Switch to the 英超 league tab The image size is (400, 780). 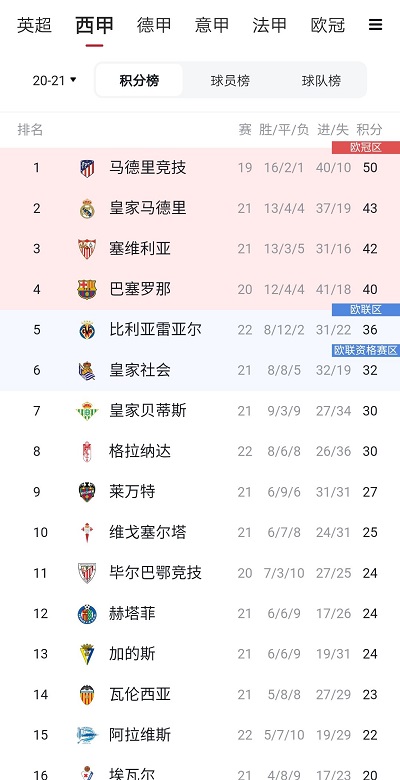(34, 25)
